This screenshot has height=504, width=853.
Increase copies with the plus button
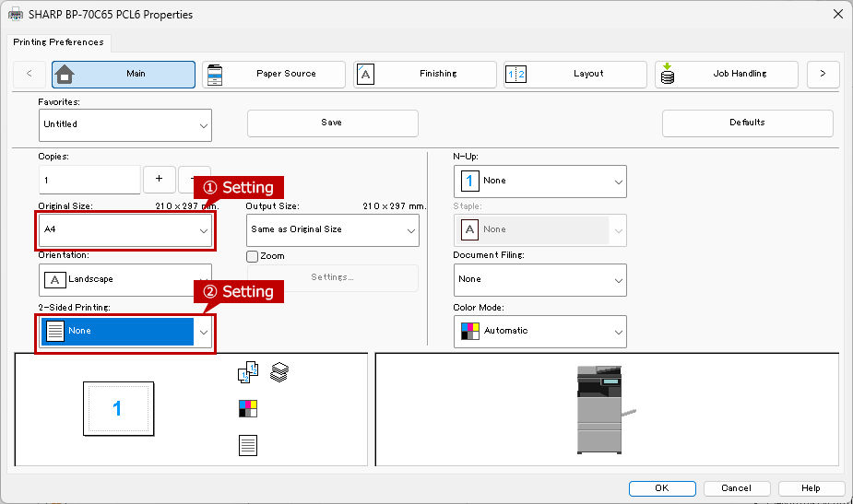tap(159, 179)
